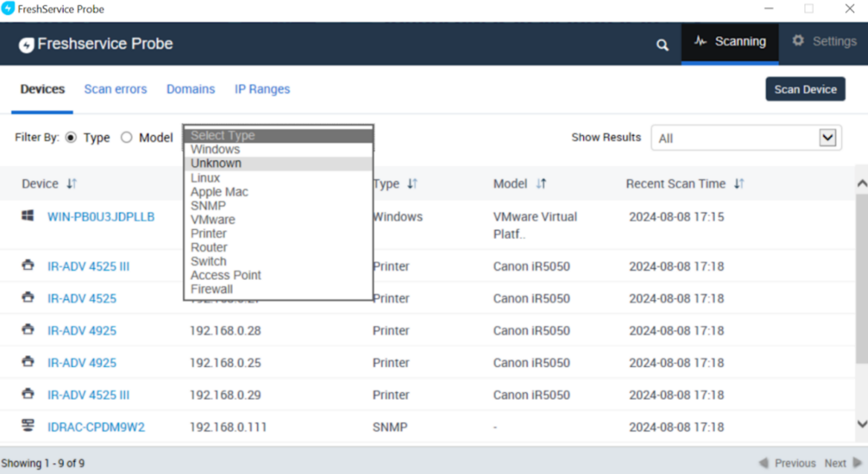Click the Freshservice Probe logo icon
The height and width of the screenshot is (474, 868).
click(26, 45)
